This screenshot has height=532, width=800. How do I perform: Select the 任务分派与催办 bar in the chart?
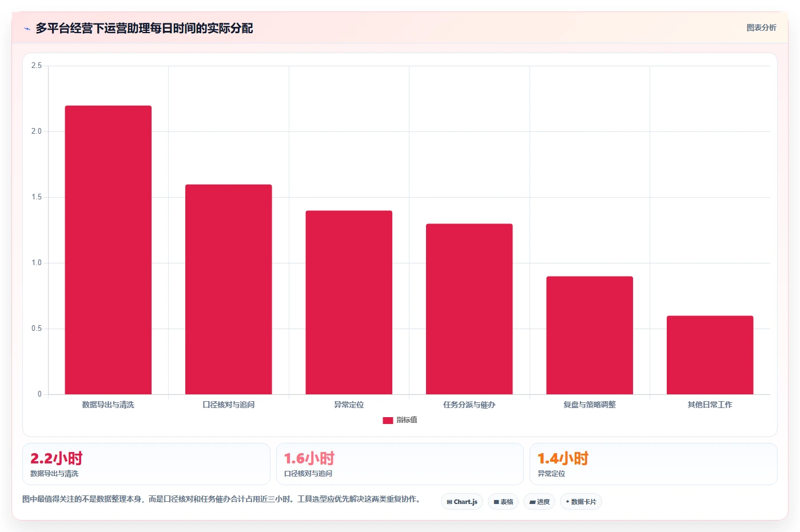(469, 309)
